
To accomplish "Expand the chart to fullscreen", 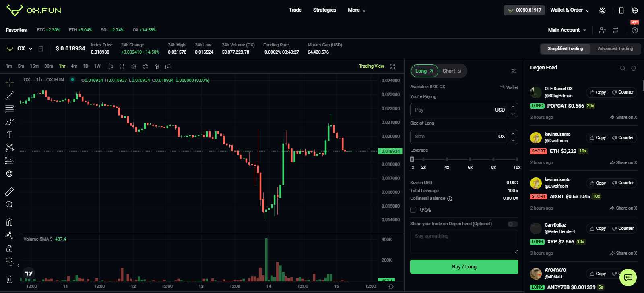I will point(392,66).
